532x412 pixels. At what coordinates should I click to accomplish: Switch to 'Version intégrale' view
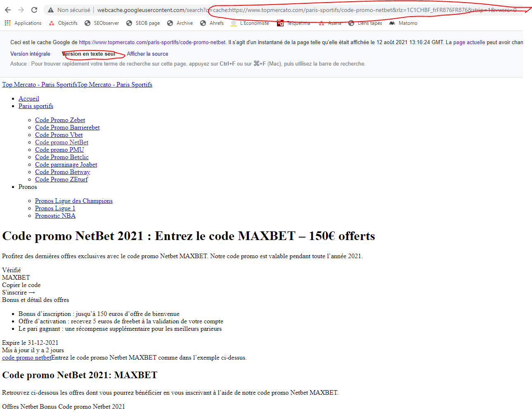click(x=30, y=54)
